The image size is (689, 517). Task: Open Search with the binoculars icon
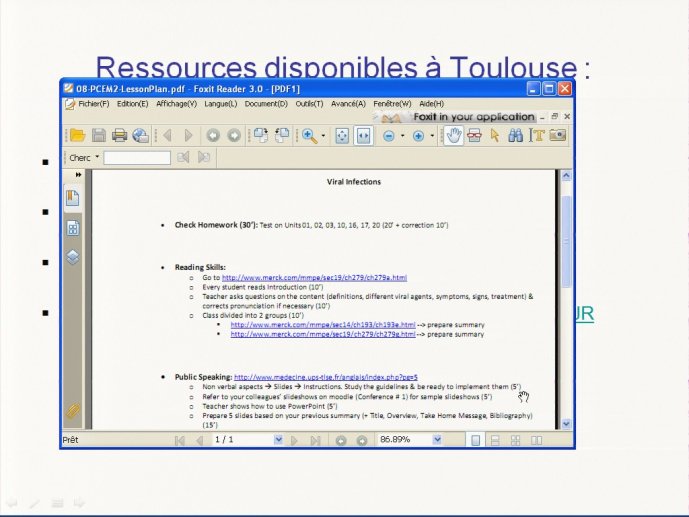coord(515,136)
